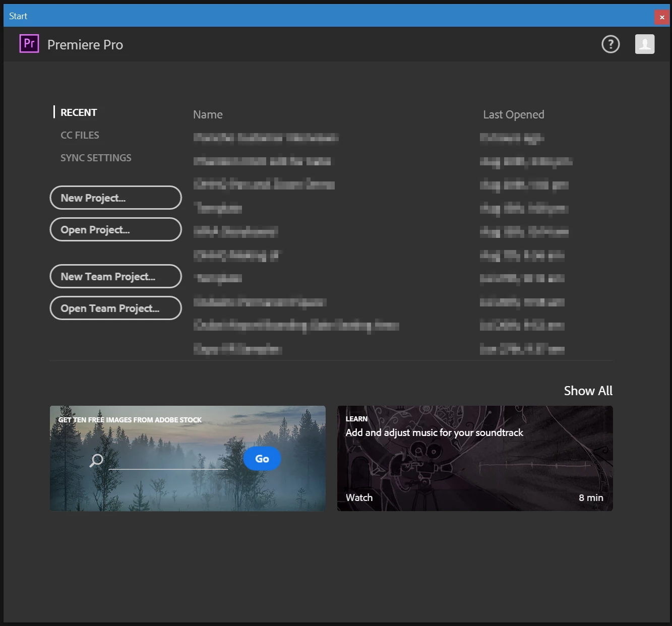
Task: Click the New Project button
Action: point(115,198)
